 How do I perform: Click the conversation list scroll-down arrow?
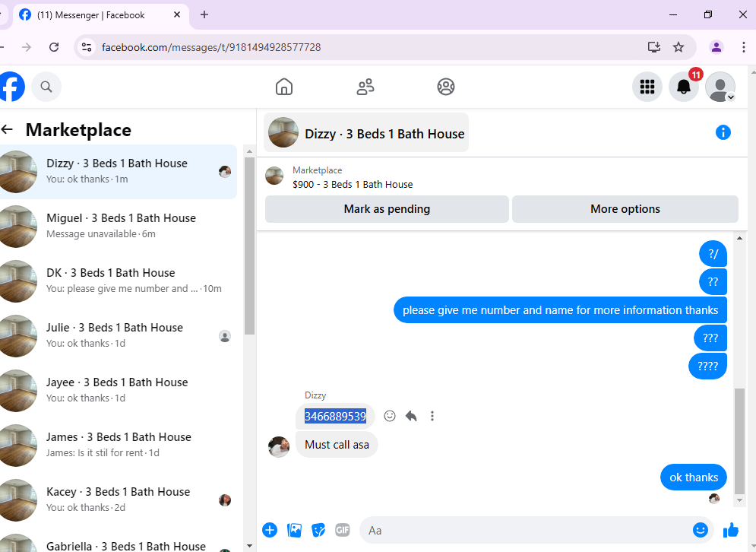[x=249, y=546]
